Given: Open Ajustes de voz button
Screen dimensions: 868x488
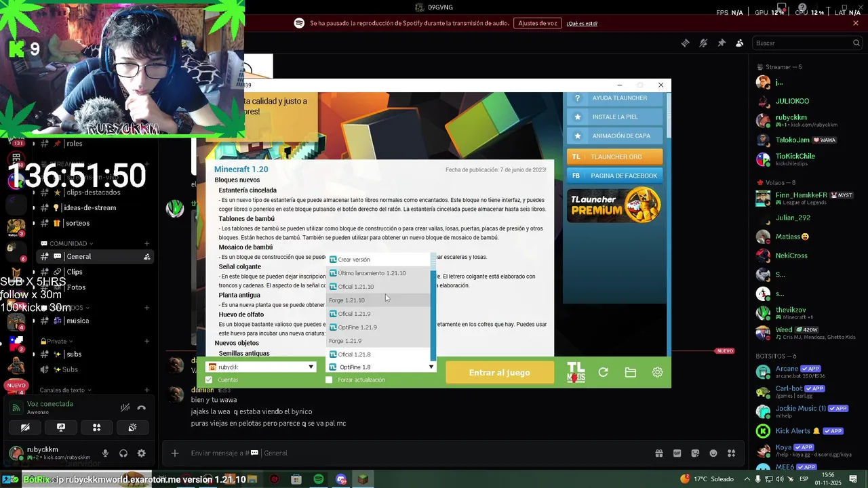Looking at the screenshot, I should pyautogui.click(x=538, y=23).
